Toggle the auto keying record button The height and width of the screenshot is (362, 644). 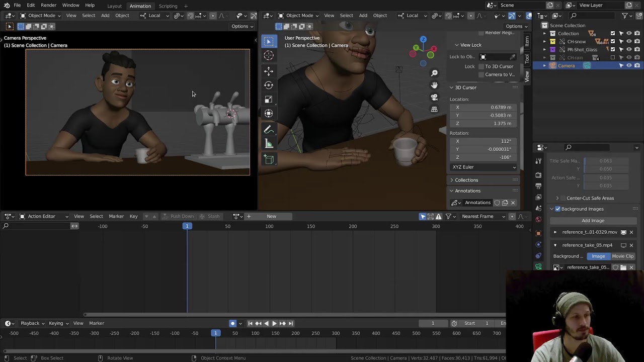[232, 323]
